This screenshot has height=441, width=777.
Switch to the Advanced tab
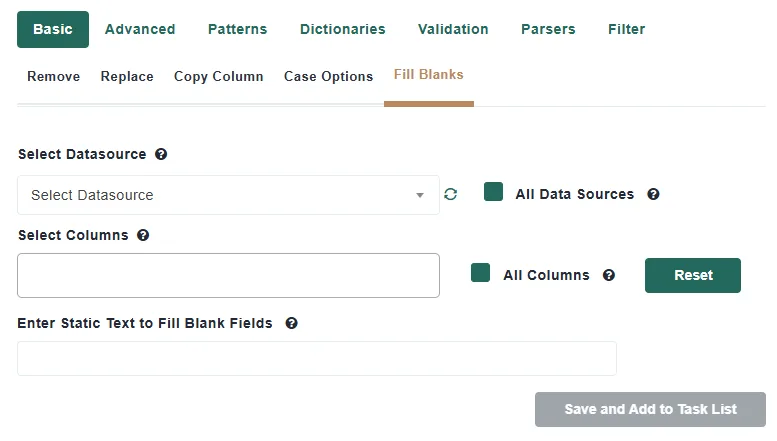coord(140,29)
